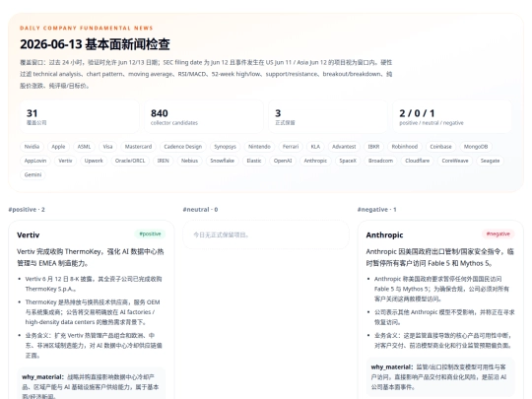Select the OpenAI chip

click(x=283, y=161)
